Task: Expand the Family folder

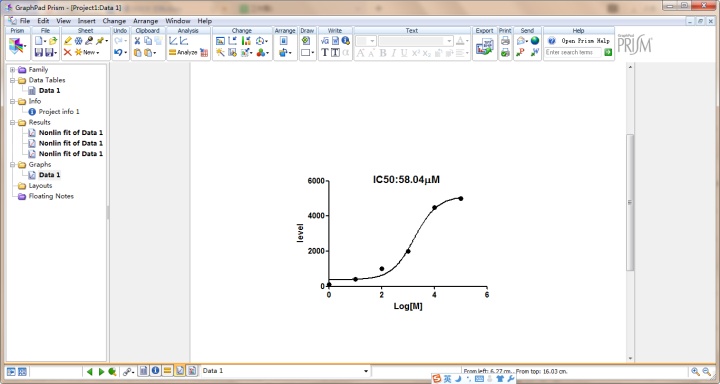Action: tap(13, 70)
